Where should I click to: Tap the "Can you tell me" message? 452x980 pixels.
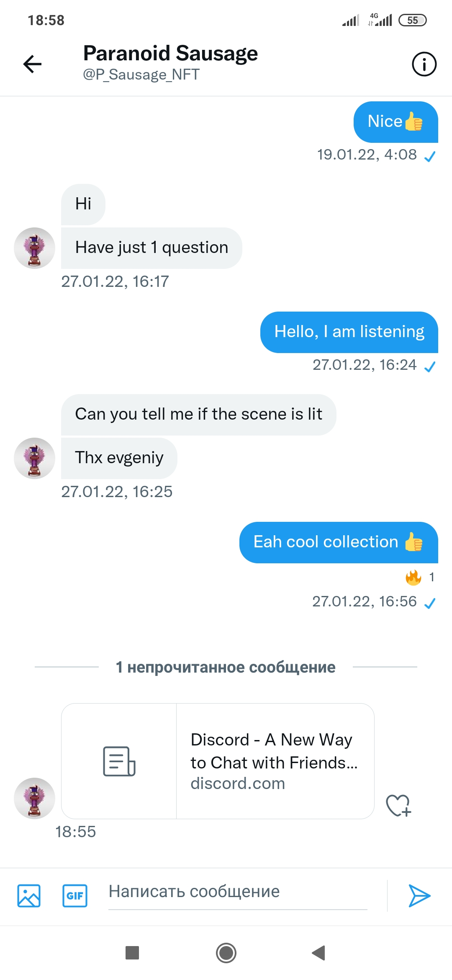[x=198, y=415]
